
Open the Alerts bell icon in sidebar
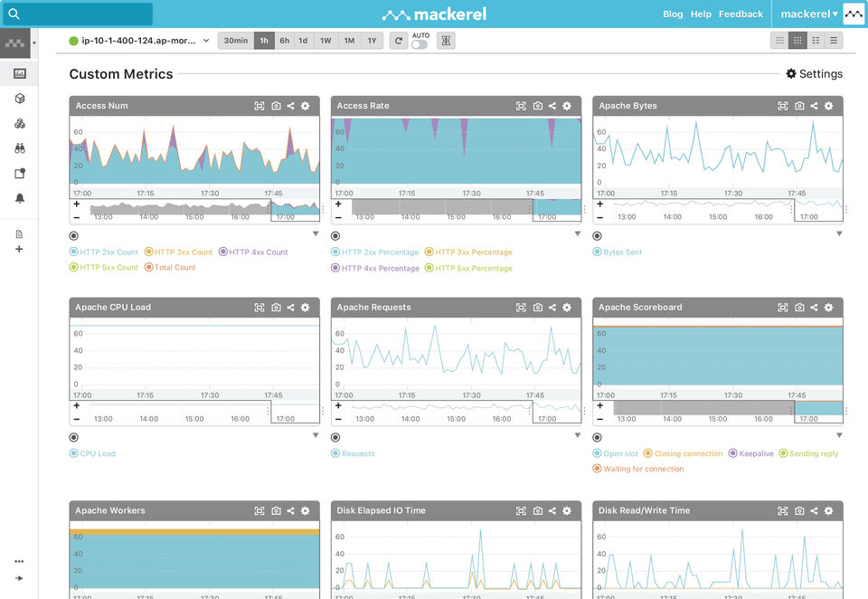coord(19,198)
